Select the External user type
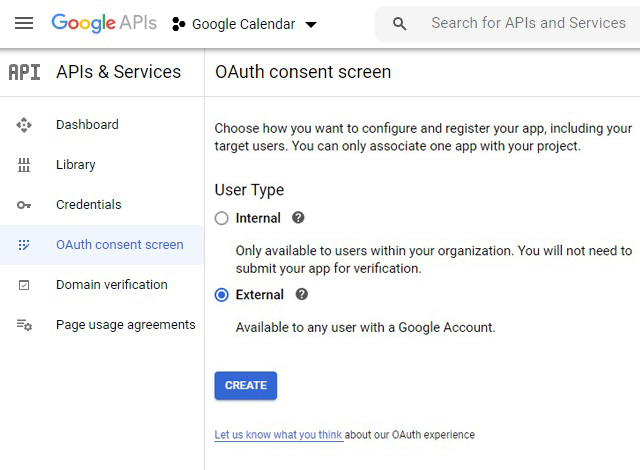Image resolution: width=640 pixels, height=470 pixels. (x=222, y=295)
